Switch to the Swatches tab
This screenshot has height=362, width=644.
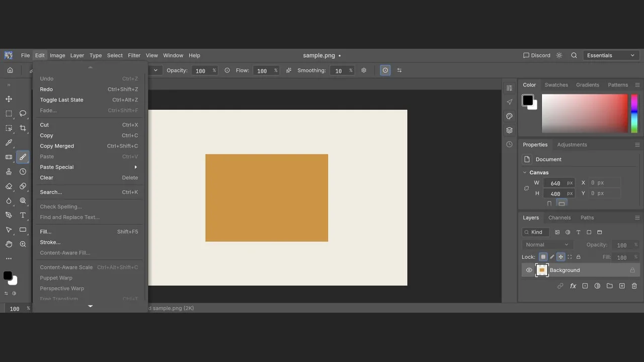coord(556,85)
